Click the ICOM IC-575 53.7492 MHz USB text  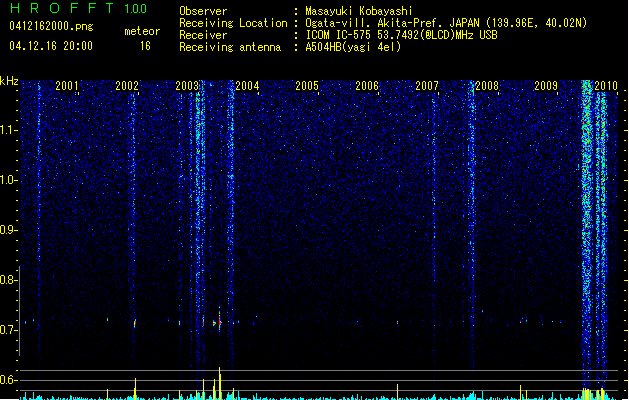[x=401, y=35]
